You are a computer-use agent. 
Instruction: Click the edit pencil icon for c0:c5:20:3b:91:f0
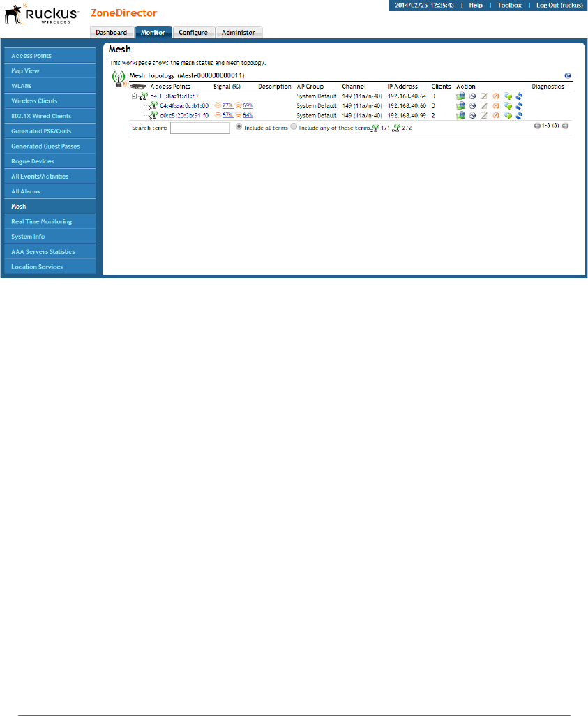484,116
